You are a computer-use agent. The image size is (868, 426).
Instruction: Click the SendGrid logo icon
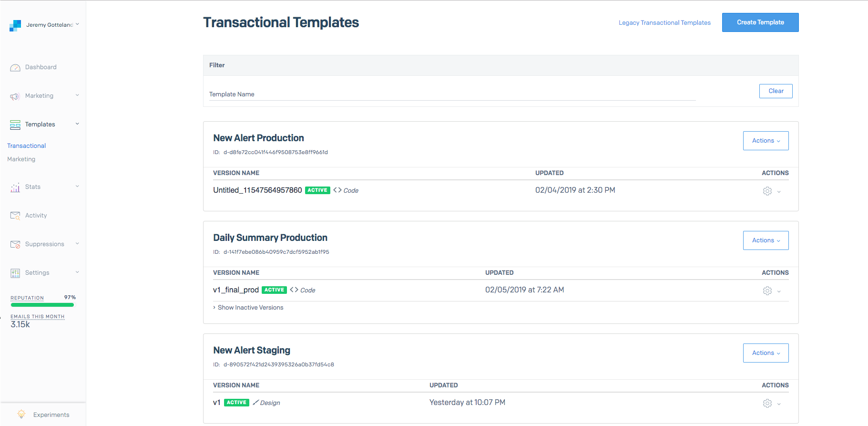point(15,25)
